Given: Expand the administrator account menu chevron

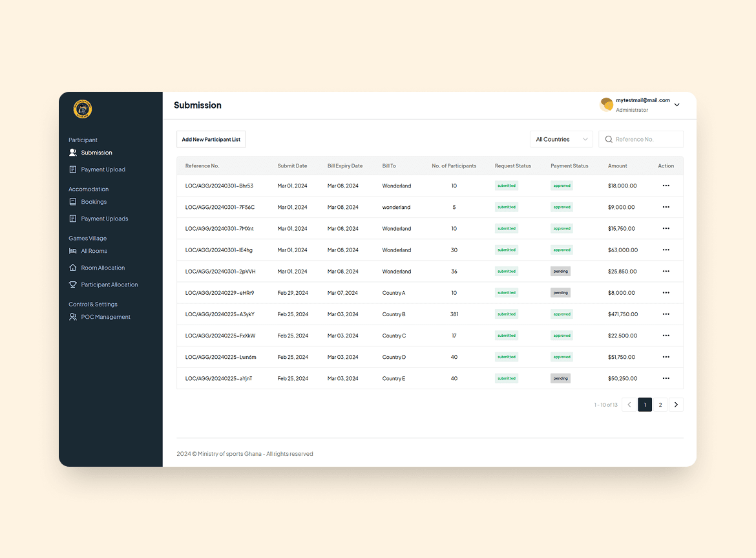Looking at the screenshot, I should coord(677,104).
